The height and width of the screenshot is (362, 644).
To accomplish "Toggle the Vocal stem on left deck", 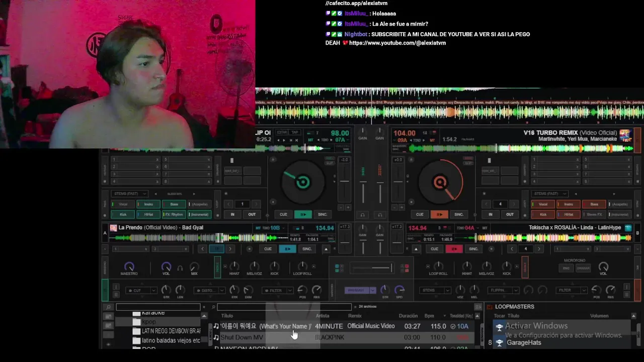I will tap(123, 204).
